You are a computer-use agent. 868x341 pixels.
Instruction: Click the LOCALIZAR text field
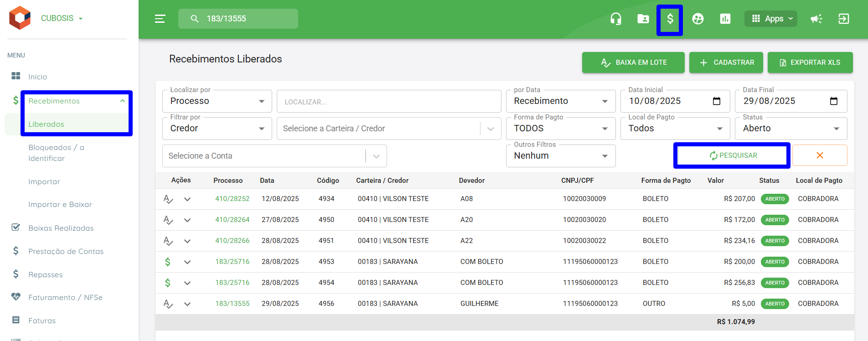[x=389, y=101]
